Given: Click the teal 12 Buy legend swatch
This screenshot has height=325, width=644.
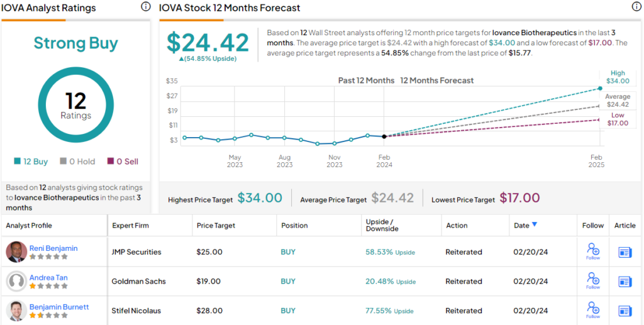Looking at the screenshot, I should tap(17, 162).
